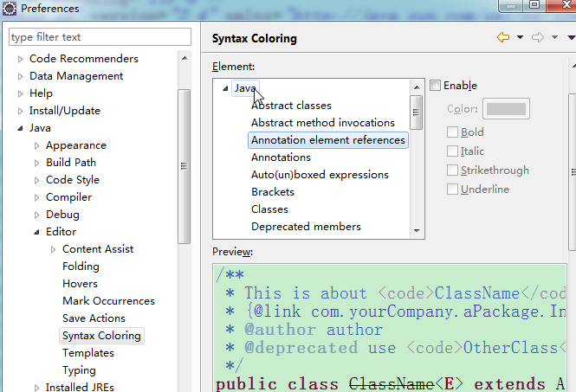This screenshot has height=392, width=576.
Task: Click Element list scroll up arrow
Action: (x=417, y=87)
